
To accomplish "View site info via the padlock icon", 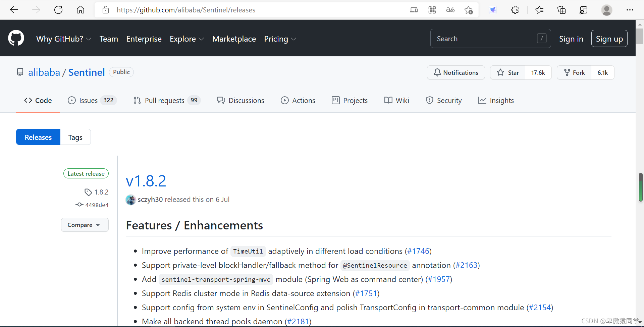I will [106, 10].
